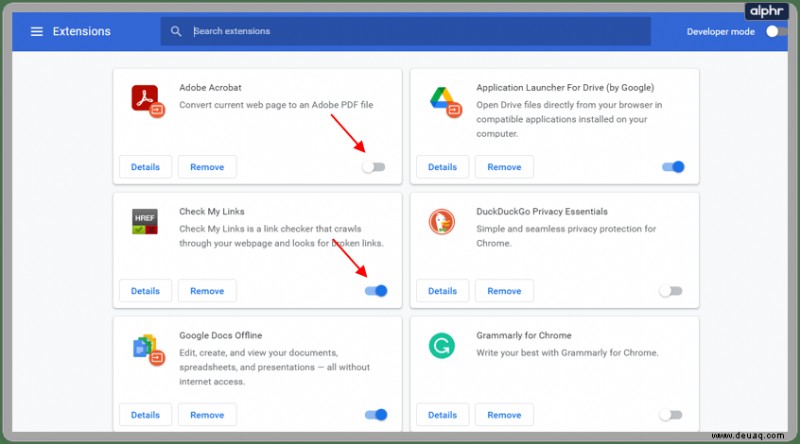Open Details for Adobe Acrobat
Screen dimensions: 800x444
(x=145, y=167)
